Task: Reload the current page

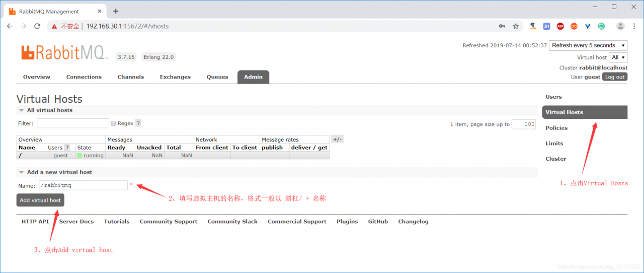Action: coord(37,26)
